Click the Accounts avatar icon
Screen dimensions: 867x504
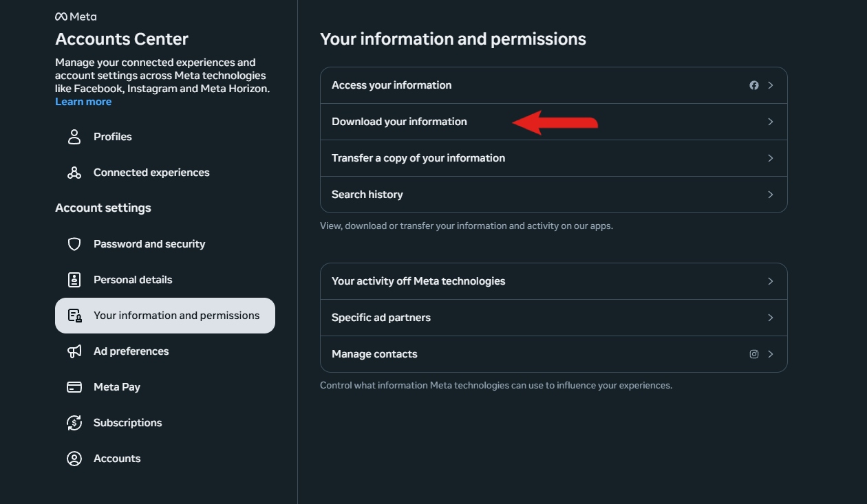tap(74, 459)
